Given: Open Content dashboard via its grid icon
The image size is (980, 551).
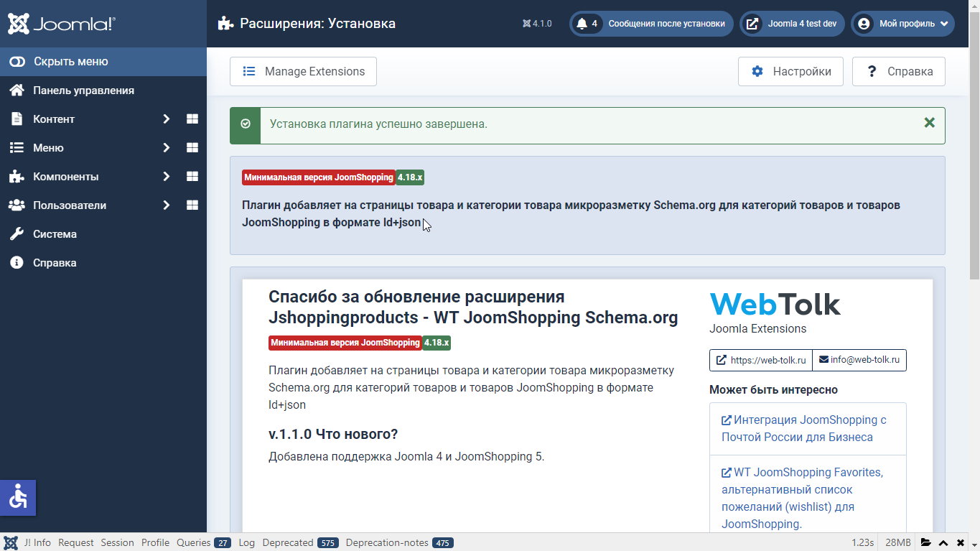Looking at the screenshot, I should pos(192,119).
